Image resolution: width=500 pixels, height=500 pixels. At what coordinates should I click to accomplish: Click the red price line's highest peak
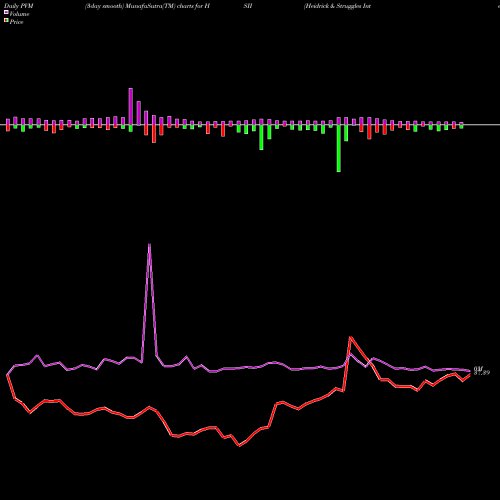(350, 337)
